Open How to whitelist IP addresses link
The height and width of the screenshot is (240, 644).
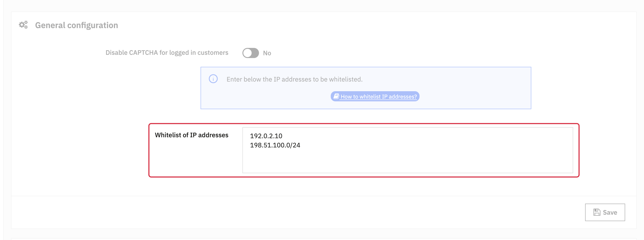click(x=375, y=96)
